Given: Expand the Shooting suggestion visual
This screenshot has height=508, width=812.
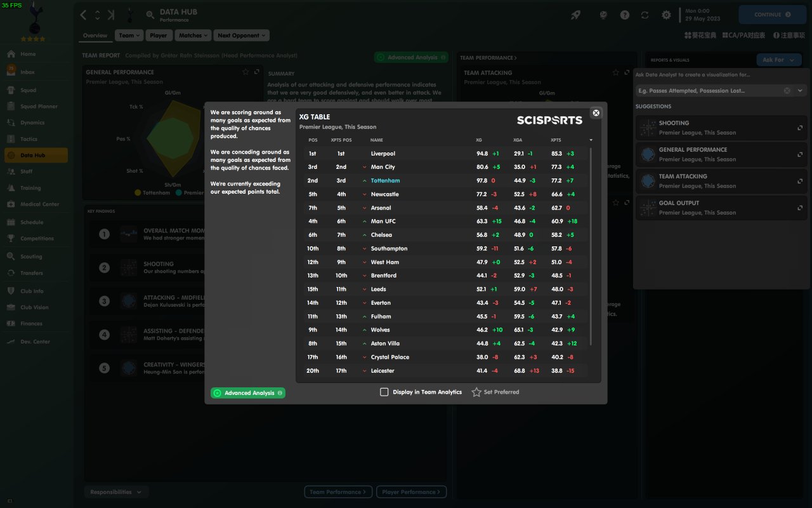Looking at the screenshot, I should click(x=800, y=128).
